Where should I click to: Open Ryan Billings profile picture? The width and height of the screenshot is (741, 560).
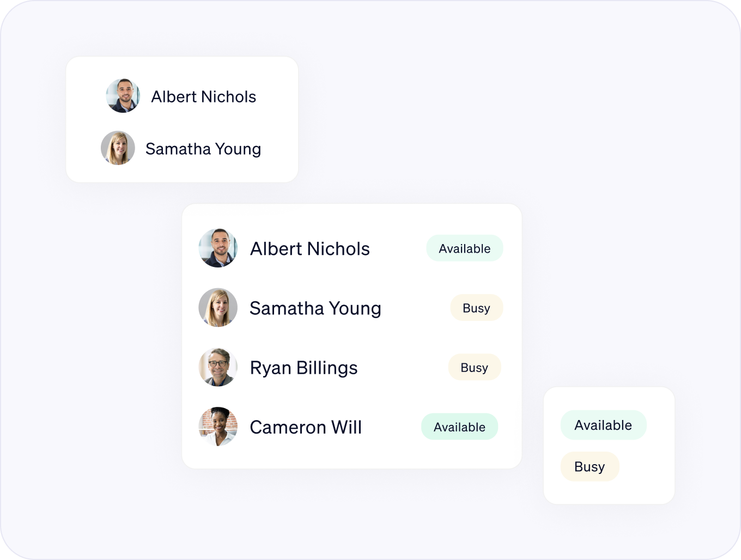point(218,367)
